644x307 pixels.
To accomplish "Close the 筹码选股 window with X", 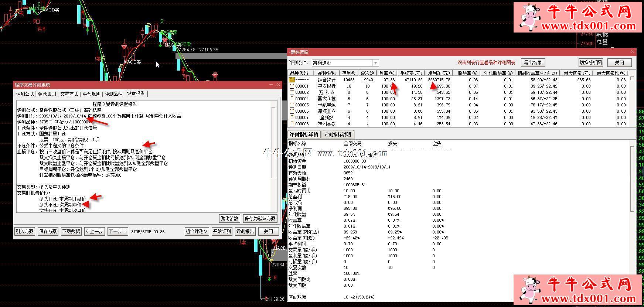I will tap(633, 52).
